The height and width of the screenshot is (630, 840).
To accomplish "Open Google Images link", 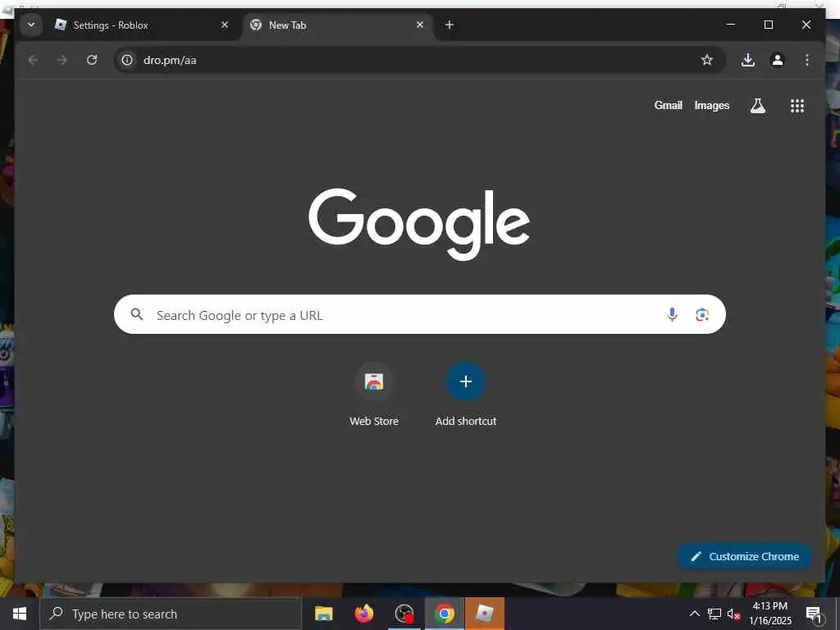I will click(x=711, y=106).
